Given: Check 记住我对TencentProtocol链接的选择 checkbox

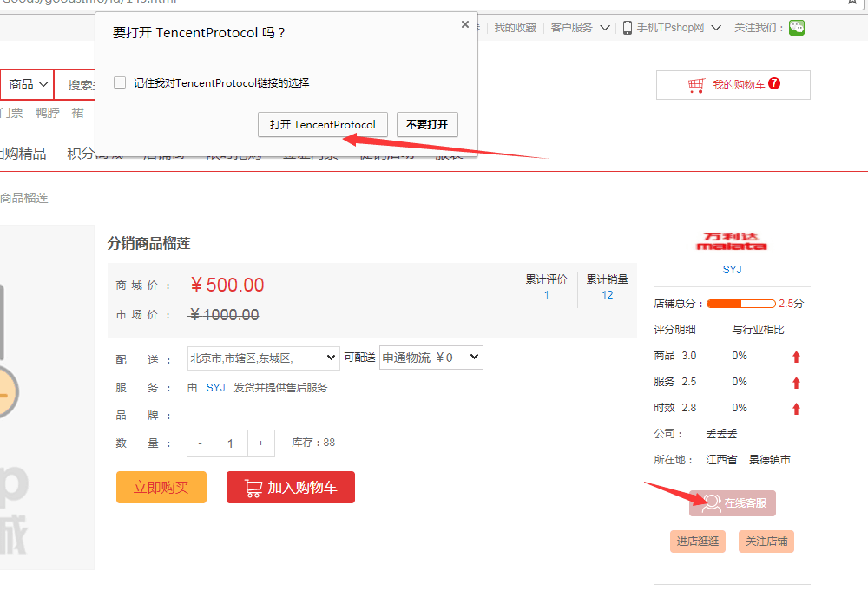Looking at the screenshot, I should 119,82.
